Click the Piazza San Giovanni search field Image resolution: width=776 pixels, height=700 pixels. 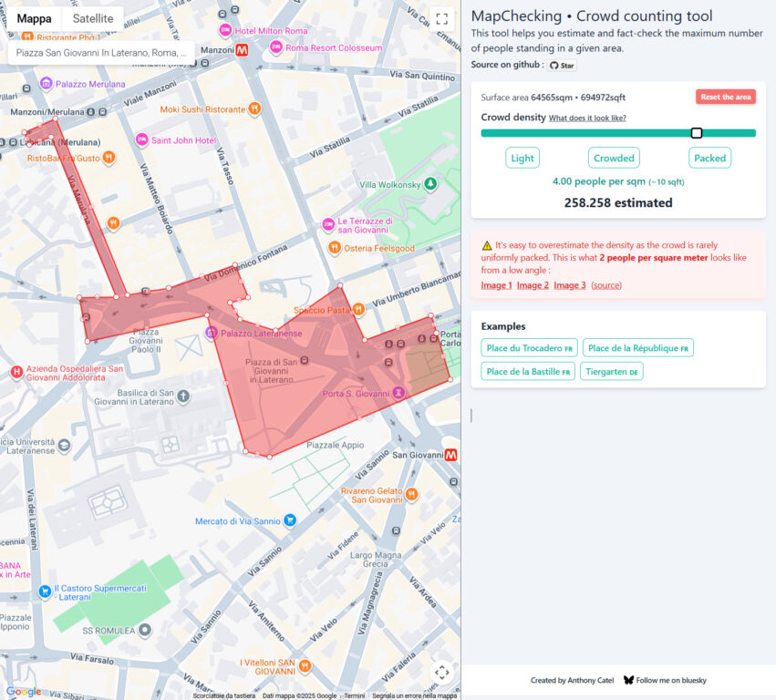tap(100, 53)
